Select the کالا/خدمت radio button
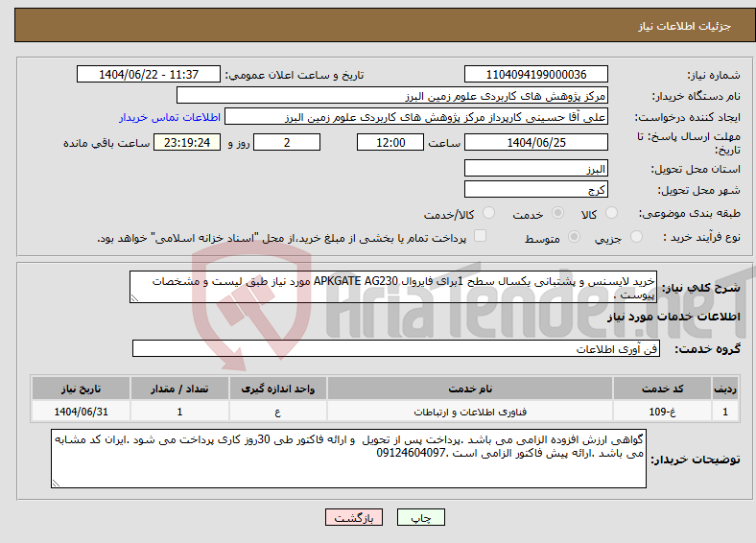756x543 pixels. coord(489,213)
